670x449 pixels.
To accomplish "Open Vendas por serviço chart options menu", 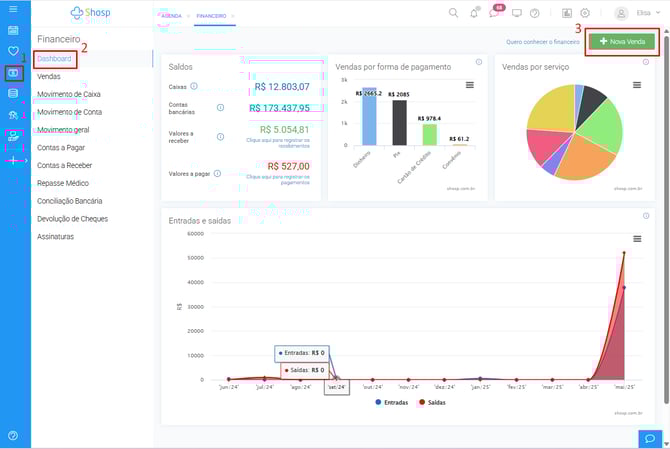I will click(x=636, y=85).
